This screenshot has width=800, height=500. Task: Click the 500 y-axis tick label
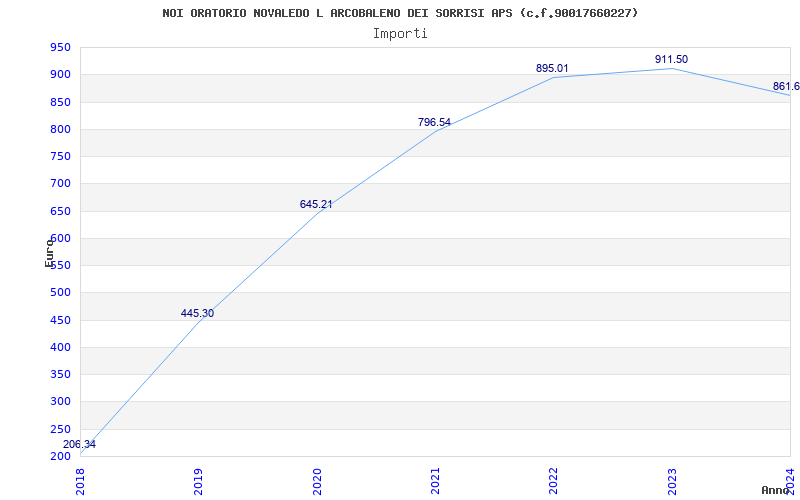(x=60, y=293)
